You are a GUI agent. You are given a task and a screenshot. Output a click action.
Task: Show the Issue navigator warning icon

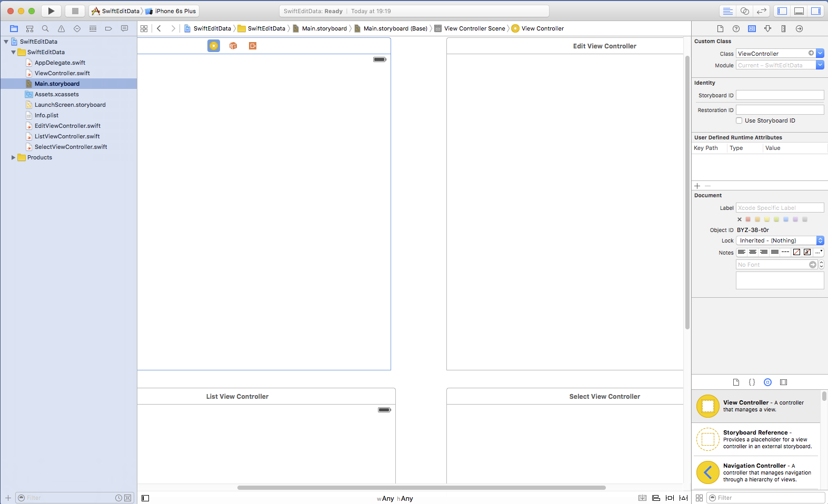tap(61, 29)
